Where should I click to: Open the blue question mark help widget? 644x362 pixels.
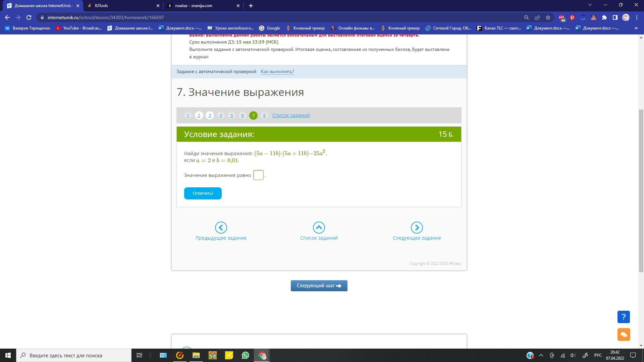click(x=624, y=317)
